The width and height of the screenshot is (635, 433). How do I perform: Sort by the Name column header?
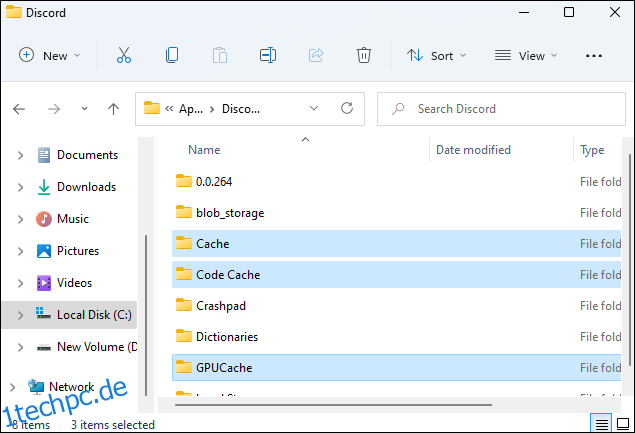pos(204,150)
